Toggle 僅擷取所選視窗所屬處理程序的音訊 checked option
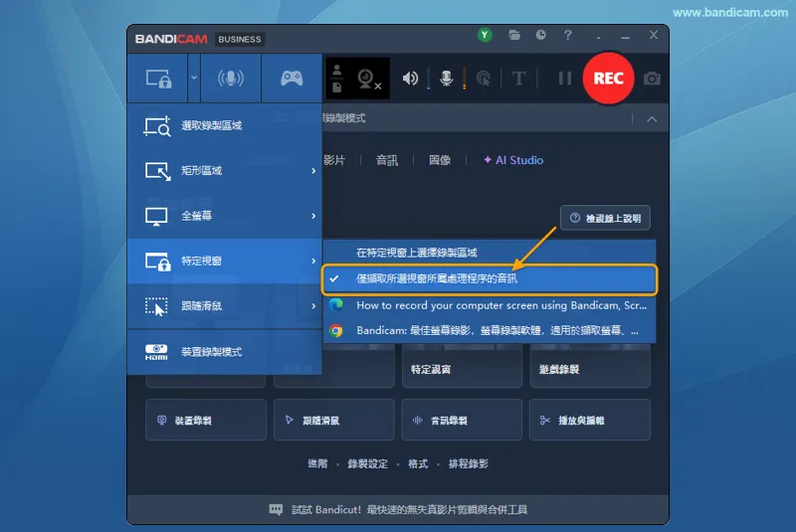This screenshot has height=532, width=796. tap(490, 279)
